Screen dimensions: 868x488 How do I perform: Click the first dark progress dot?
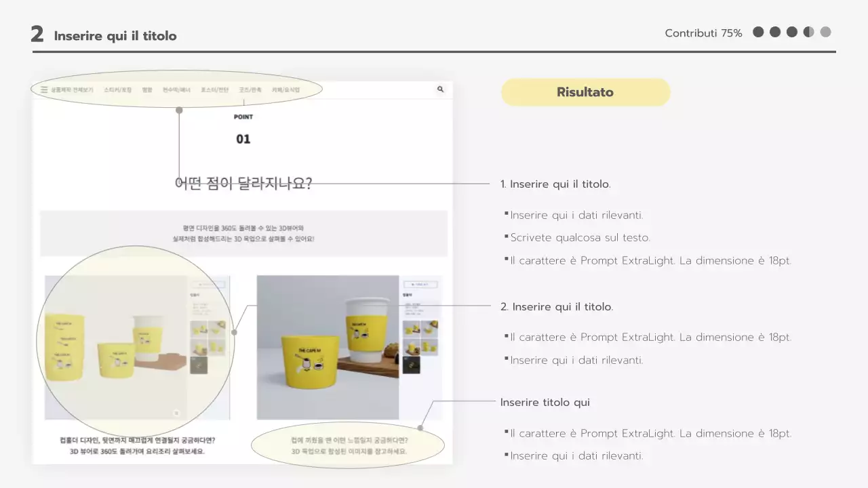(x=758, y=32)
